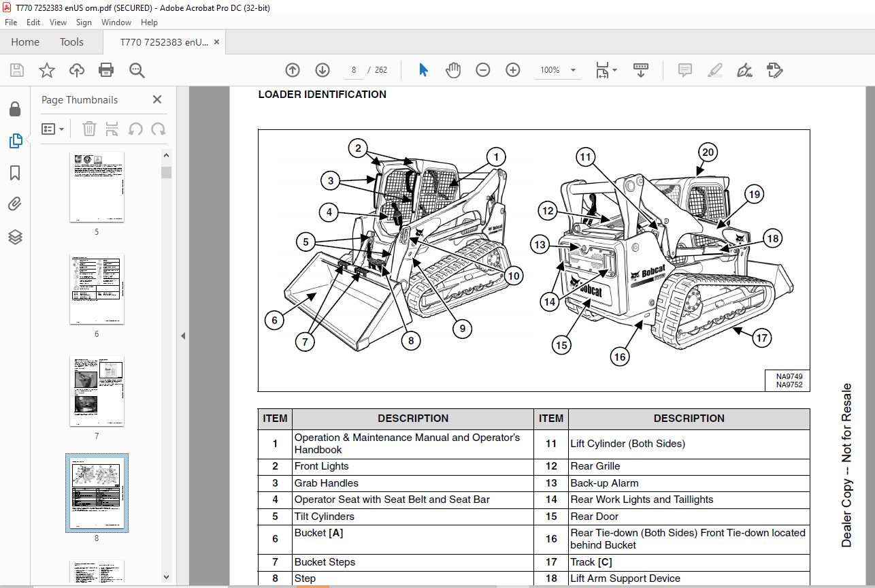Screen dimensions: 875x588
Task: Open the Edit menu
Action: point(33,22)
